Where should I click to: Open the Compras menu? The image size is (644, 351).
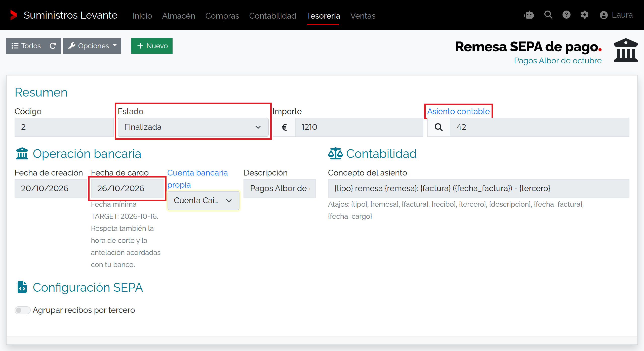click(222, 16)
